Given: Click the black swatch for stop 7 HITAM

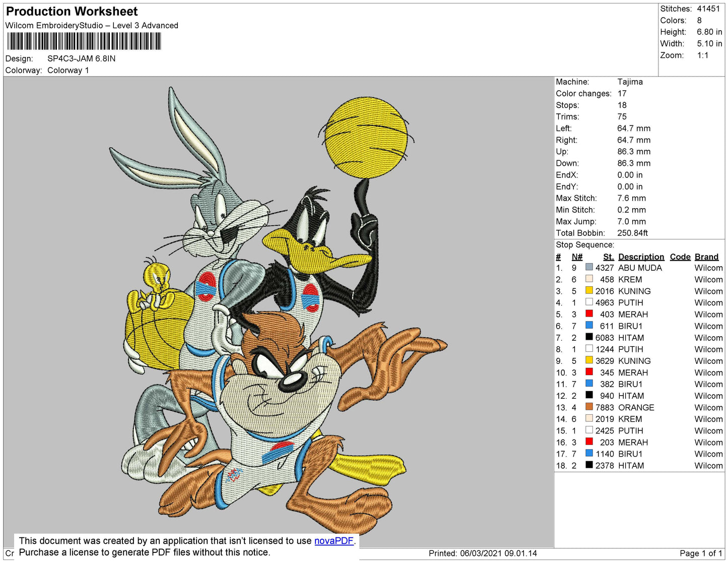Looking at the screenshot, I should 589,337.
